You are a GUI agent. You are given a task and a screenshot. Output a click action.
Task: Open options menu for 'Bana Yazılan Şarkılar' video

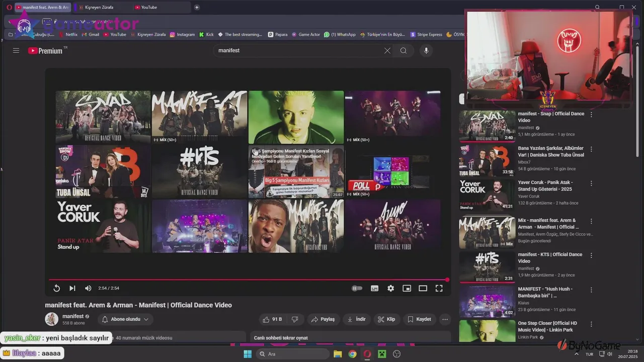coord(591,149)
